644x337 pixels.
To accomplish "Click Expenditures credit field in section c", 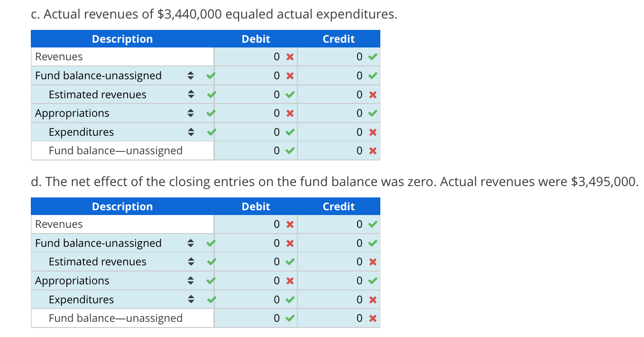I will [x=339, y=132].
